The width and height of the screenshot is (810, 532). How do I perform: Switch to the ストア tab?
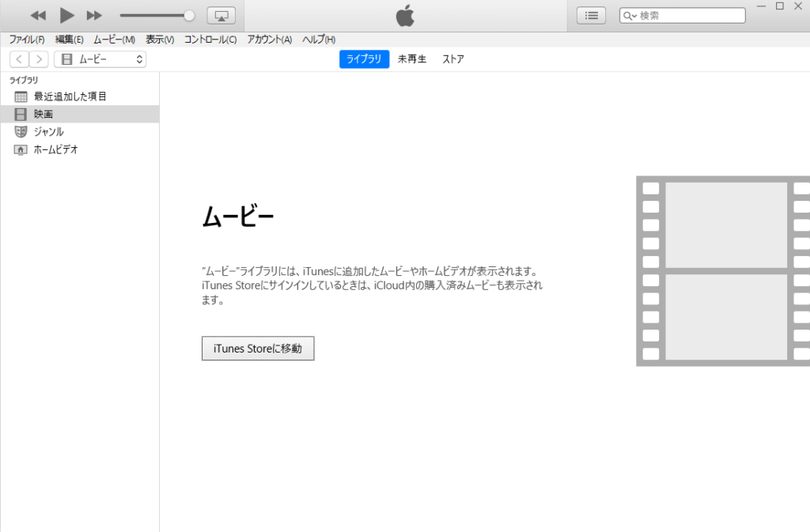coord(453,59)
